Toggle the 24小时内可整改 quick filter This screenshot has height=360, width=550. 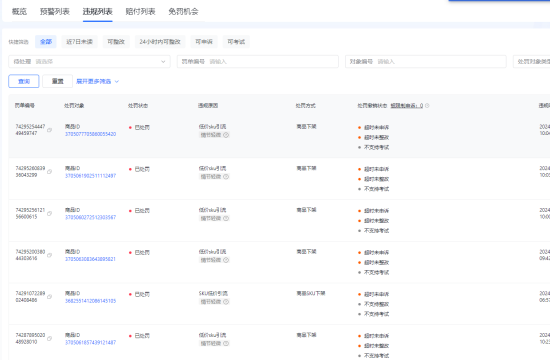pos(160,42)
